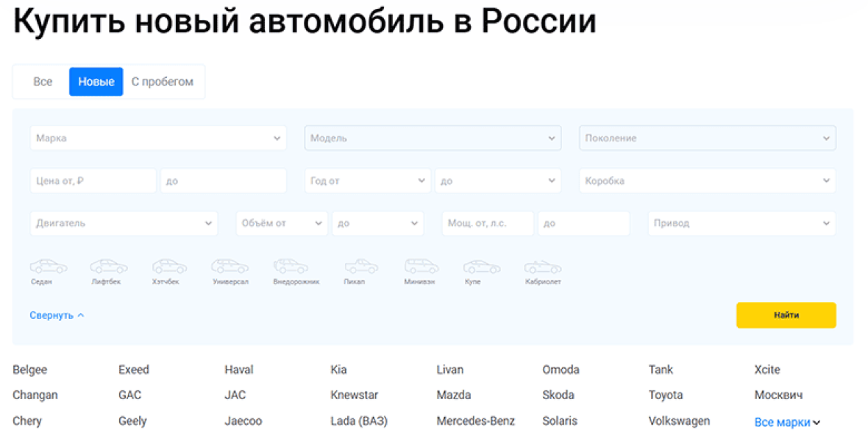
Task: Focus the price 'до' field
Action: point(224,180)
